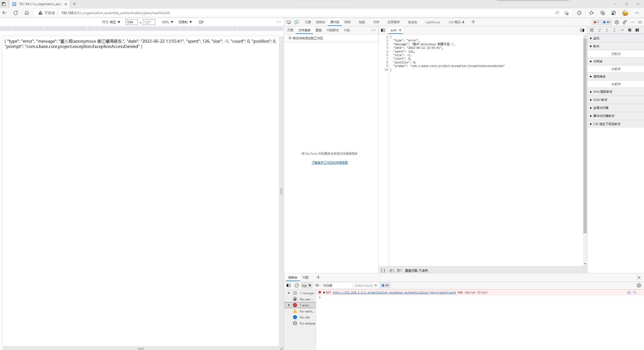644x350 pixels.
Task: Click the deactivate breakpoints icon
Action: tap(630, 30)
